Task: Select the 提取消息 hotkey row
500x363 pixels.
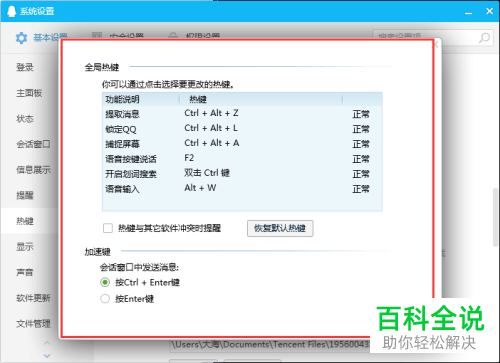Action: pyautogui.click(x=242, y=114)
